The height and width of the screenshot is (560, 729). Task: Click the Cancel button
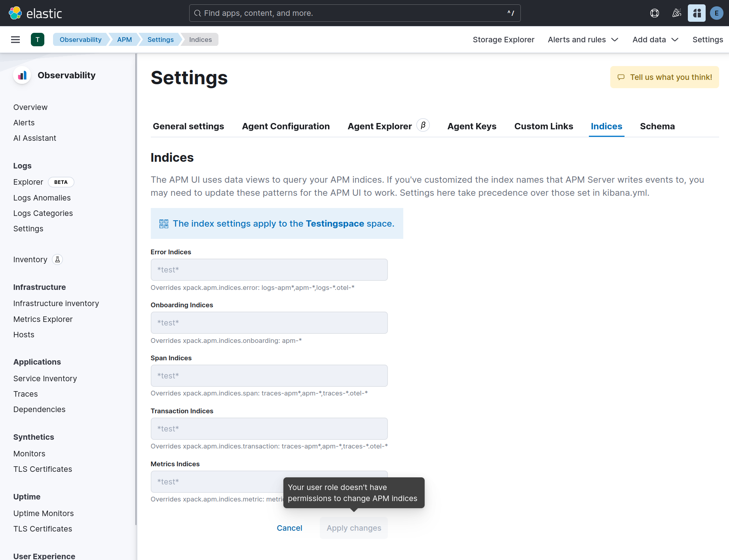pos(289,528)
